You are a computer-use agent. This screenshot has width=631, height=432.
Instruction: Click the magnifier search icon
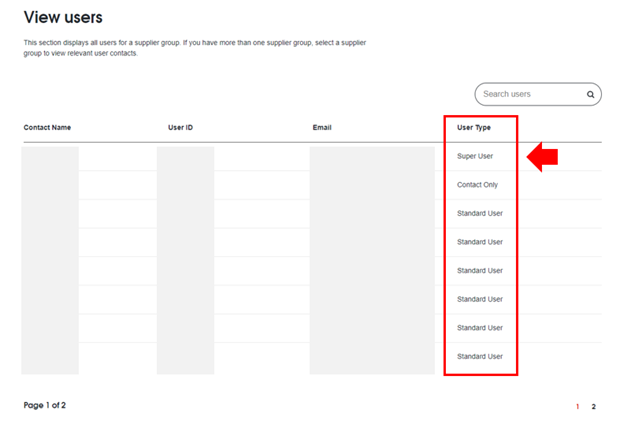tap(590, 95)
